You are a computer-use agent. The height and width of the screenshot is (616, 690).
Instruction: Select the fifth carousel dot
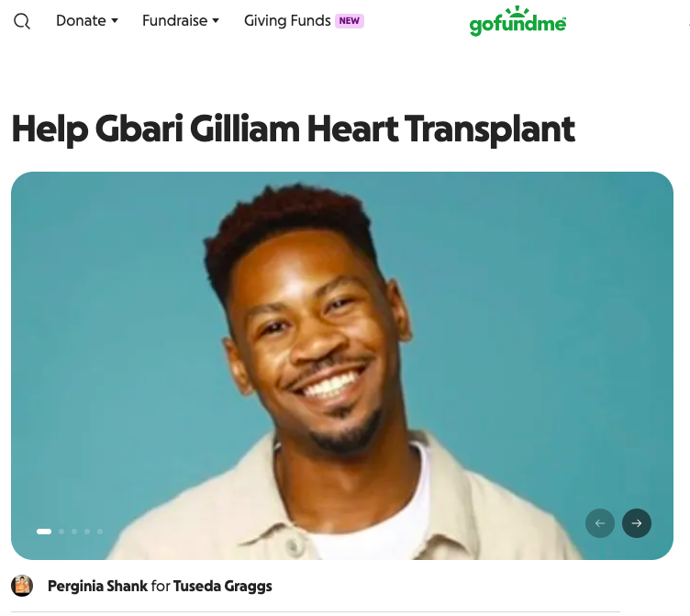(100, 532)
